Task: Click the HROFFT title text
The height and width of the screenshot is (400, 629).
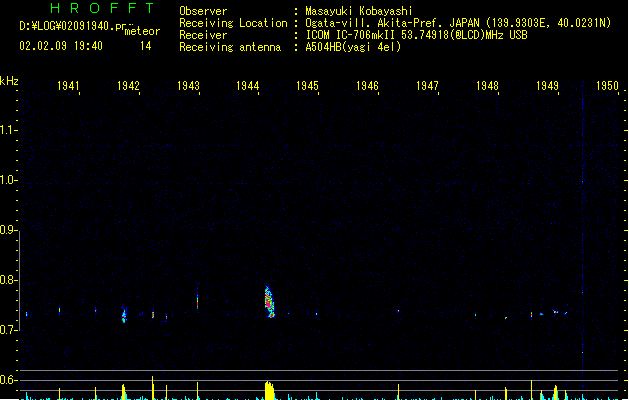Action: tap(102, 8)
